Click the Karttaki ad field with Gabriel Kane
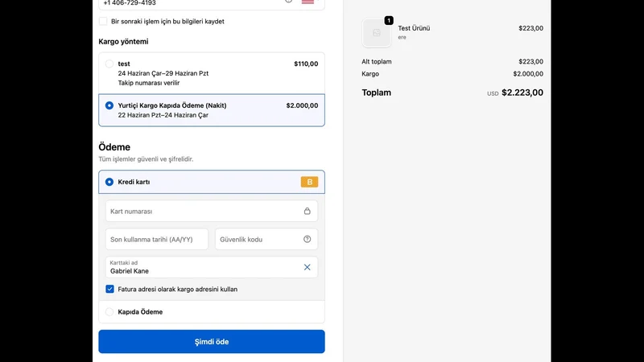The image size is (644, 362). pos(212,267)
